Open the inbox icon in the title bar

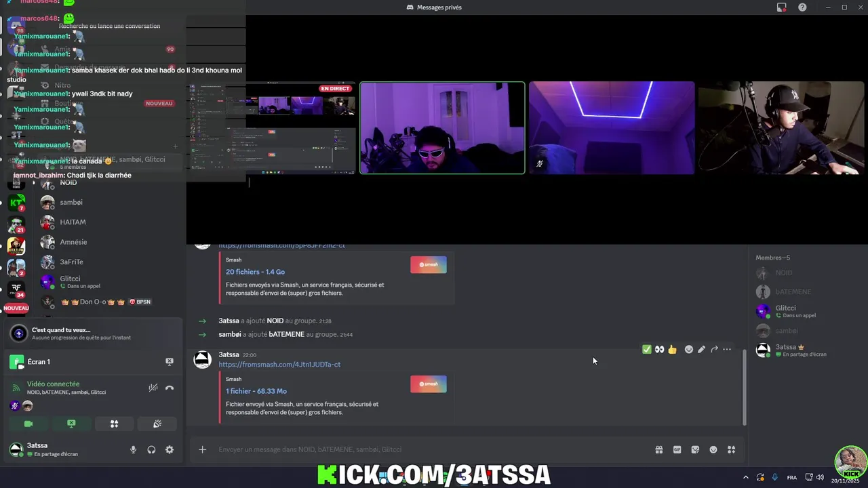coord(782,7)
